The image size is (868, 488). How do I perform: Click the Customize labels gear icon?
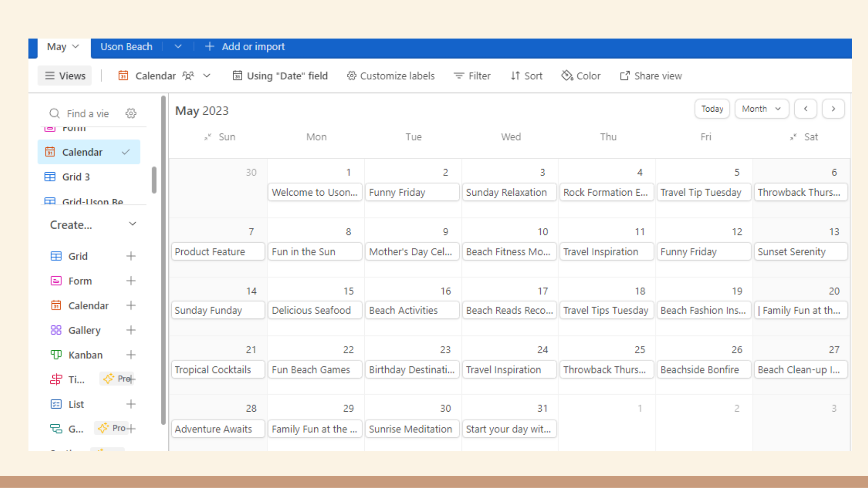pos(351,76)
